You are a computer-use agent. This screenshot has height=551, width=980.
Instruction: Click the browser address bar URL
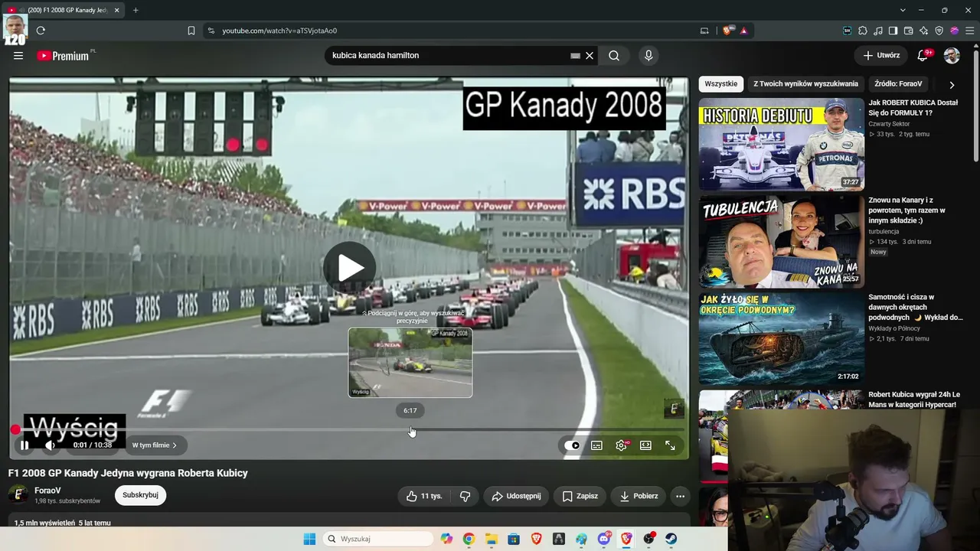[279, 31]
